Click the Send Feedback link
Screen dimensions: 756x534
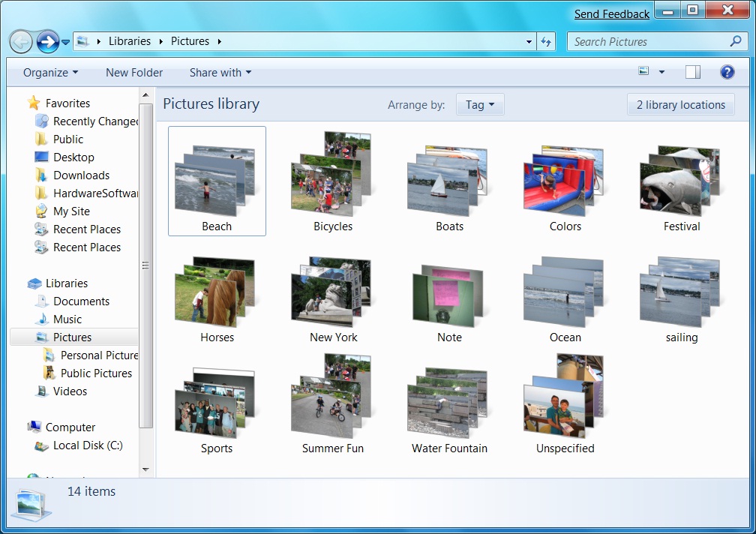click(610, 13)
